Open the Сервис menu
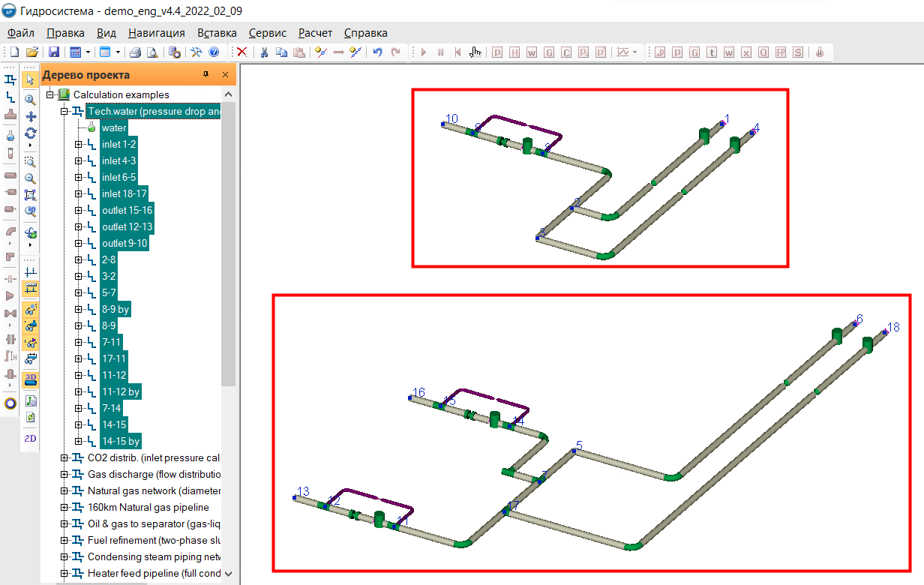The height and width of the screenshot is (585, 924). [268, 33]
